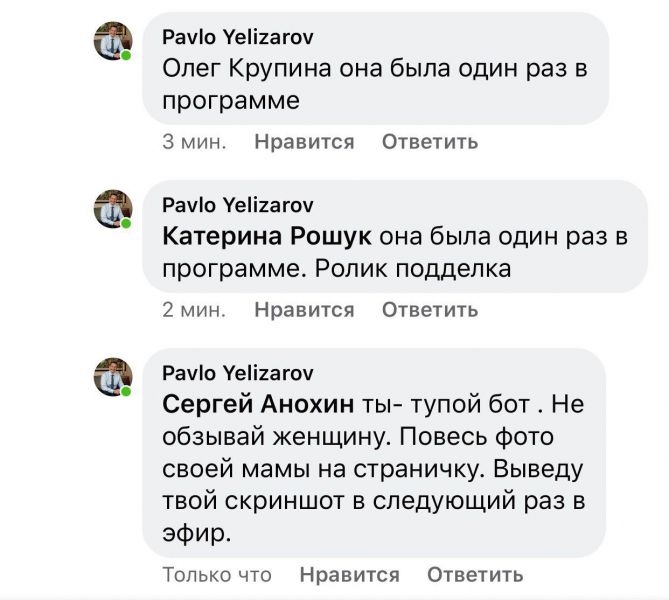
Task: Reply to the comment marked "Только что"
Action: coord(475,574)
